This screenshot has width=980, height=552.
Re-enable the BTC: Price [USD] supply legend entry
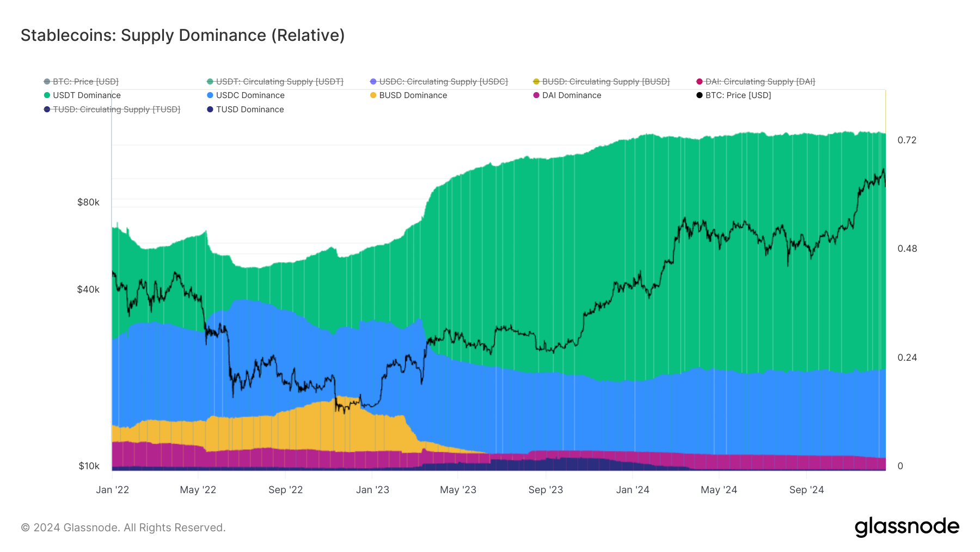point(84,81)
